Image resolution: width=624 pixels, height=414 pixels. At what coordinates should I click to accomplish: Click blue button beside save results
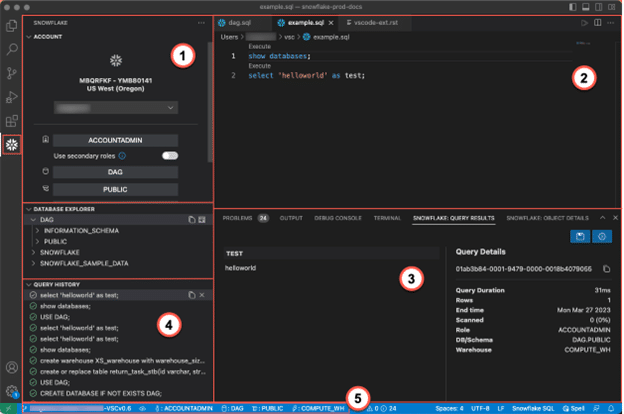602,236
